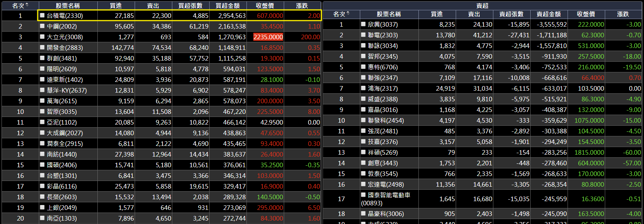Tick the 聯電(2303) checkbox
Screen dimensions: 644x224
click(x=364, y=35)
